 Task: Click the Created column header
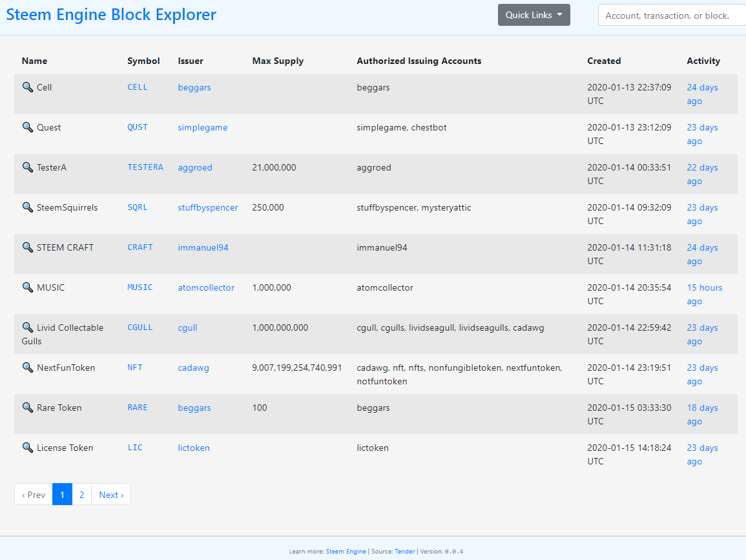(604, 61)
